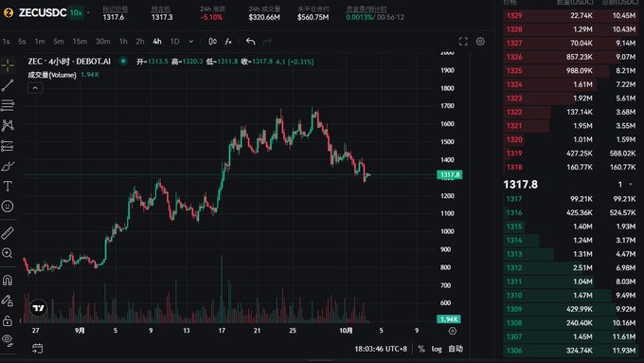Change the 10x leverage setting
644x363 pixels.
tap(76, 13)
